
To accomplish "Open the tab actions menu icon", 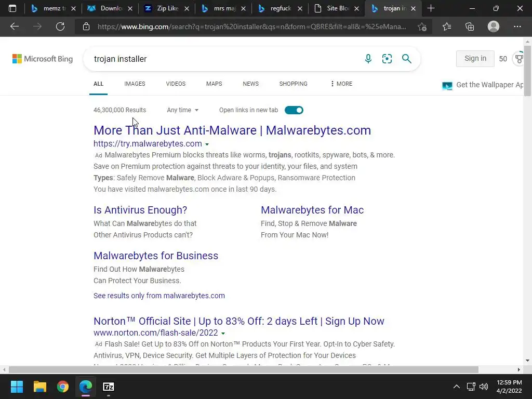I will click(12, 8).
